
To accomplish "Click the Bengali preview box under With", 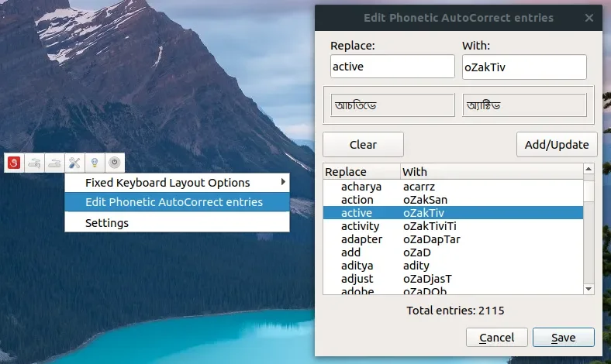I will [x=524, y=105].
